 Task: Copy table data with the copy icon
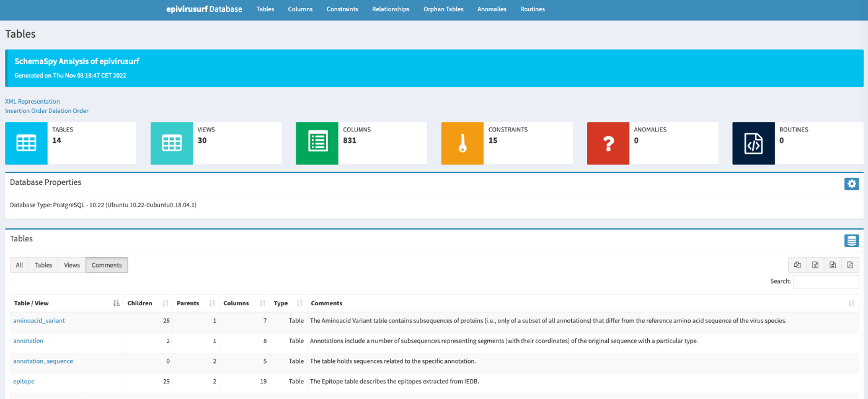coord(797,265)
